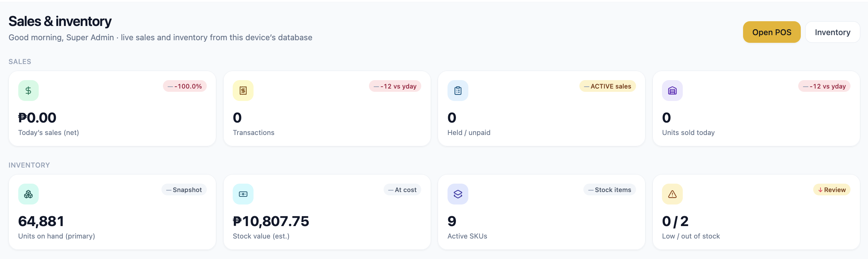This screenshot has height=259, width=868.
Task: Click the yellow receipt Transactions icon
Action: point(243,90)
